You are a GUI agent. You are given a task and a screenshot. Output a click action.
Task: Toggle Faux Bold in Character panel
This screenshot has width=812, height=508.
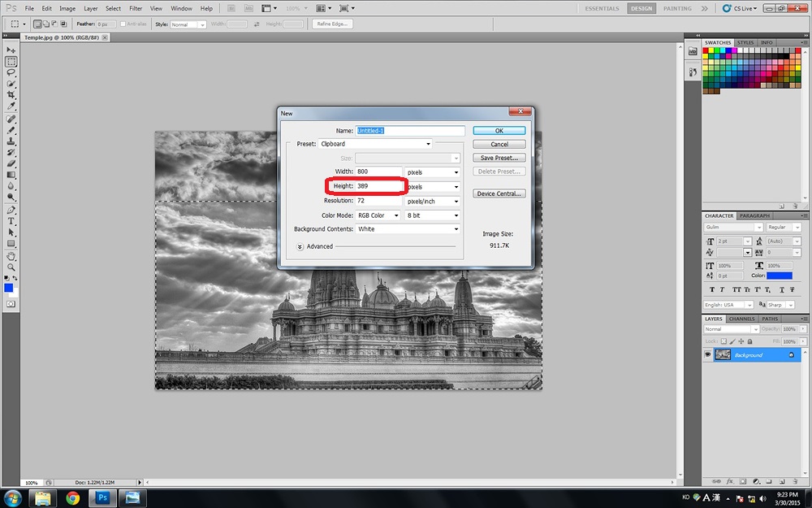tap(712, 289)
